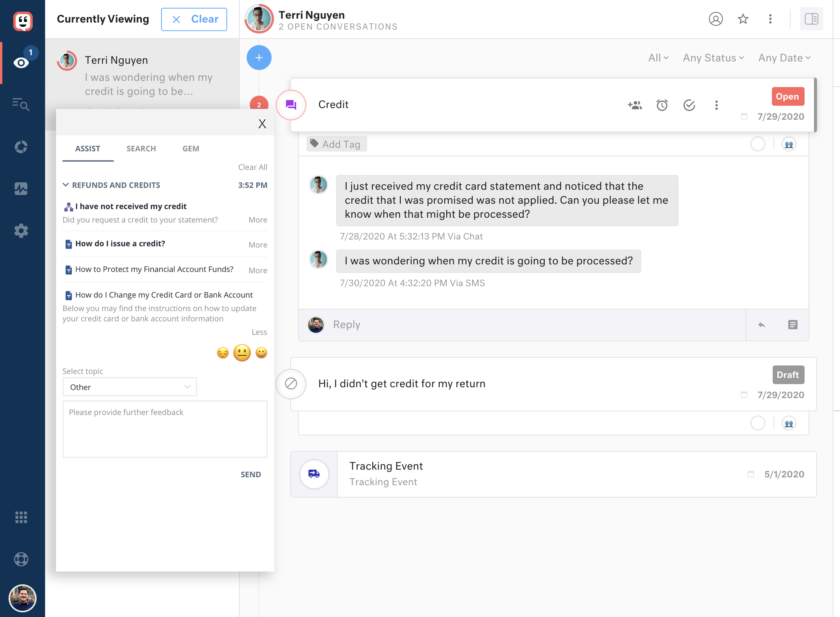Screen dimensions: 840x617
Task: Toggle the right side panel icon
Action: [x=811, y=19]
